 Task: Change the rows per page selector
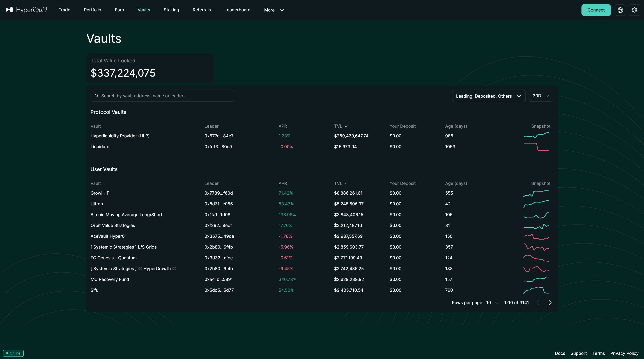point(492,303)
